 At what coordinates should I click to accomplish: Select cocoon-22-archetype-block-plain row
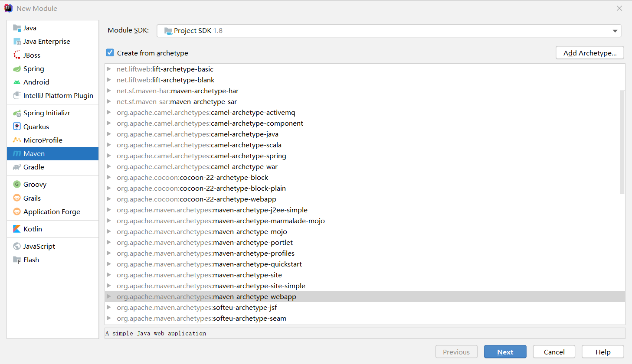(x=365, y=188)
